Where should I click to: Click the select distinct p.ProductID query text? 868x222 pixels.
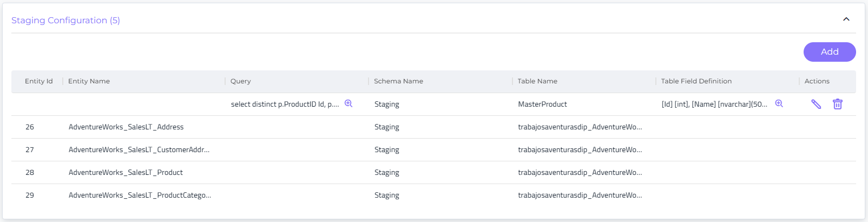[285, 105]
